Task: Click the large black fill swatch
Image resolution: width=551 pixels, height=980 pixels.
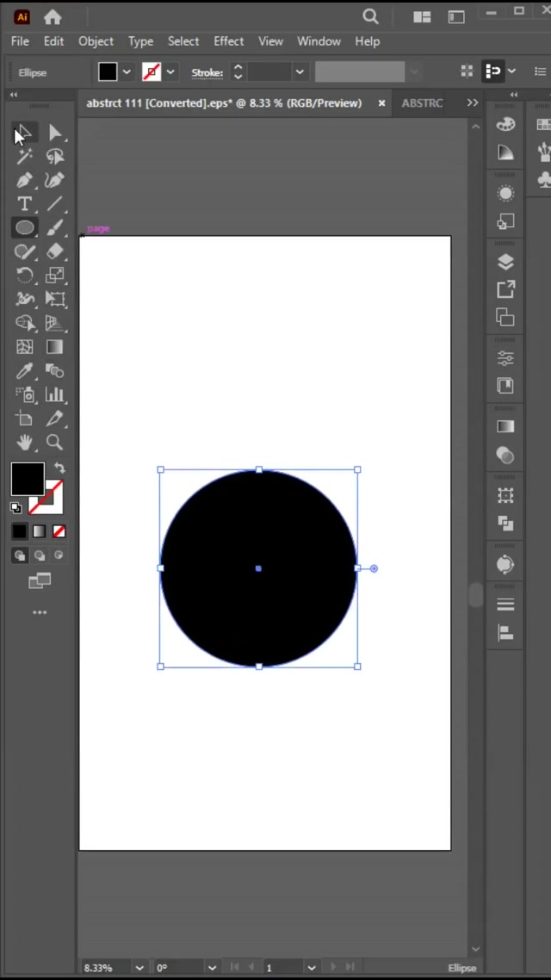Action: [27, 479]
